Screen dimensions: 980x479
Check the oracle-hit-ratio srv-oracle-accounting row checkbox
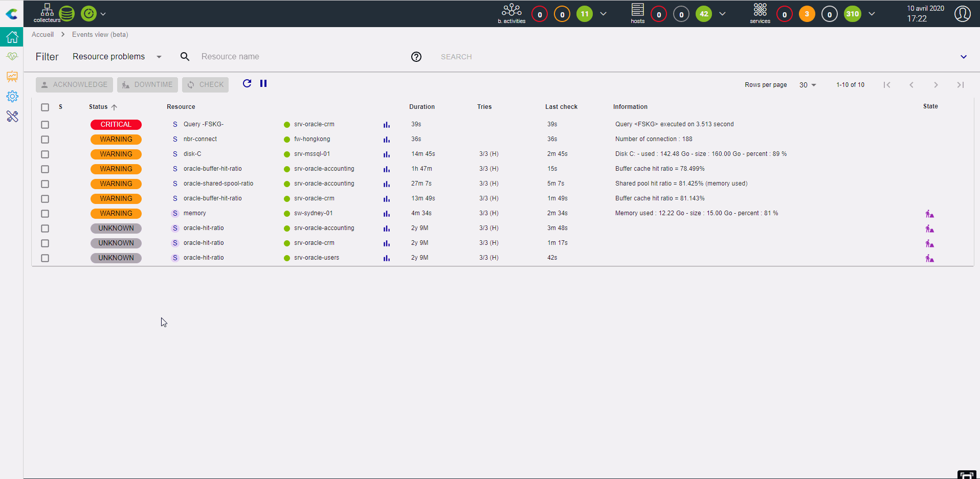click(x=45, y=229)
